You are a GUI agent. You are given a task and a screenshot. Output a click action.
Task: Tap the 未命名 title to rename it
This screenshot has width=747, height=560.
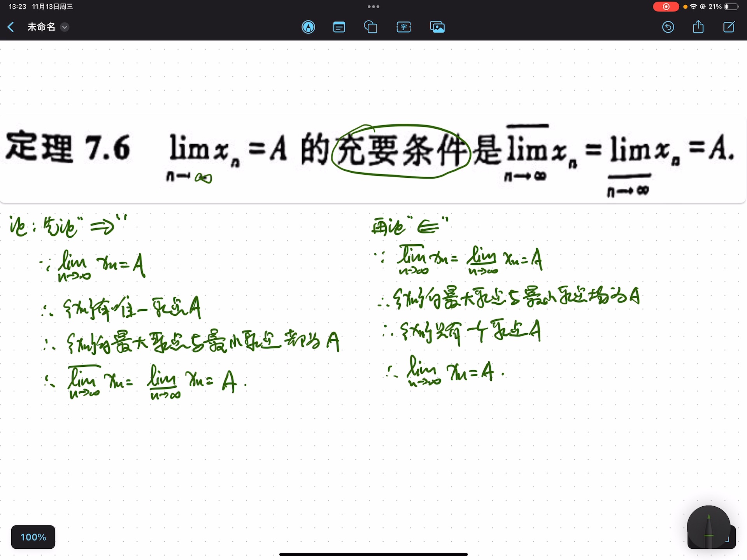click(x=40, y=27)
